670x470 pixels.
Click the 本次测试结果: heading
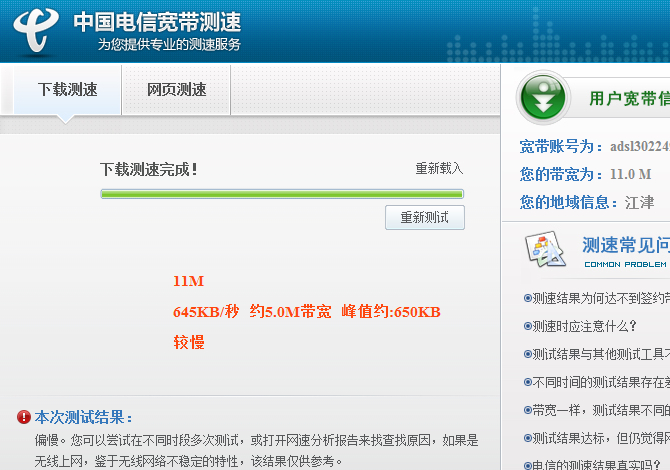[83, 417]
